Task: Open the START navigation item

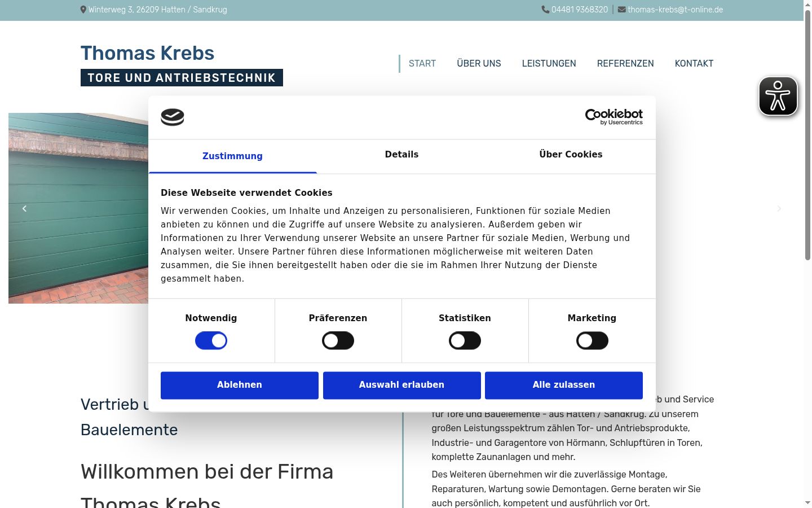Action: (x=422, y=63)
